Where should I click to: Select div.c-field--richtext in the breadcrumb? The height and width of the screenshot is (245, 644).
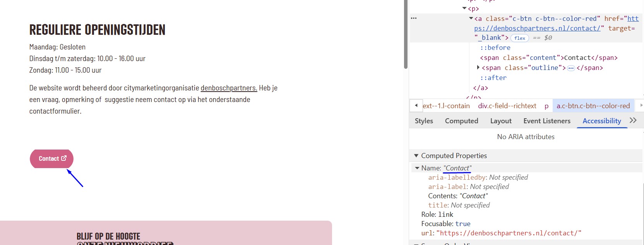tap(507, 106)
